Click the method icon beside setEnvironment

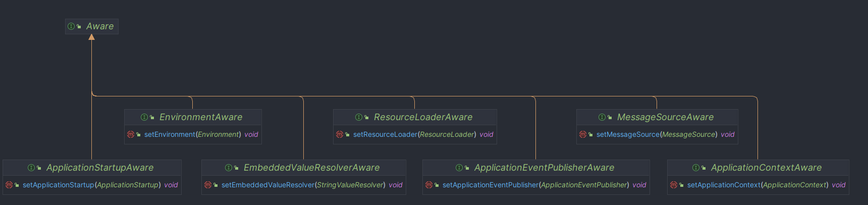[x=131, y=134]
